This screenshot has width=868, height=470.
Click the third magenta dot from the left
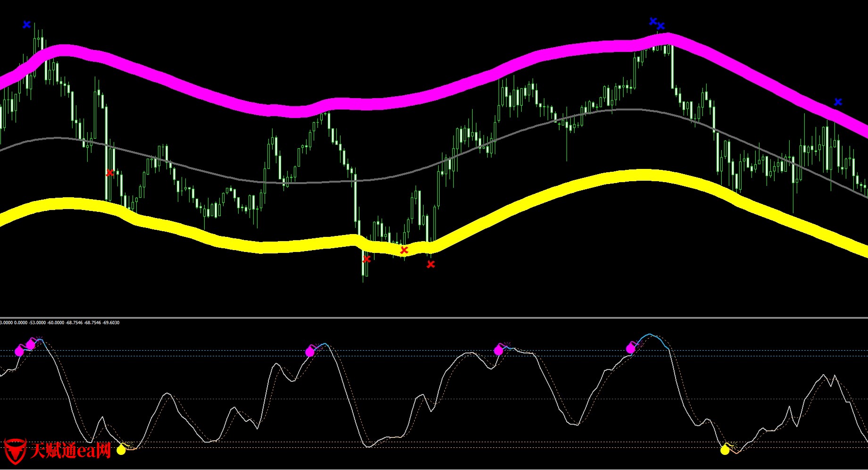click(310, 352)
